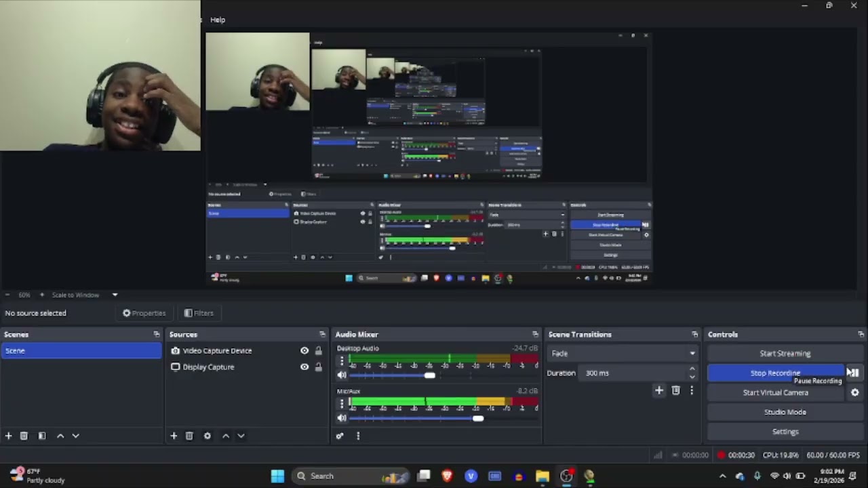Open the Filters button under preview
Image resolution: width=868 pixels, height=488 pixels.
click(199, 313)
